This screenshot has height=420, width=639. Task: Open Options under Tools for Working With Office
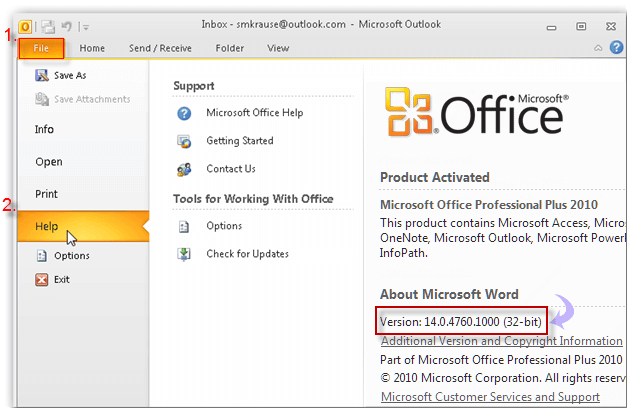[x=224, y=226]
